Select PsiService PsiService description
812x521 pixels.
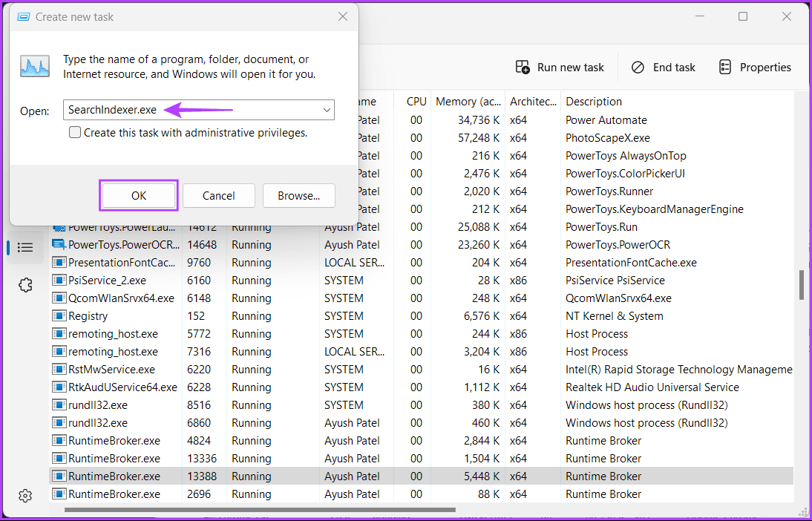click(615, 281)
